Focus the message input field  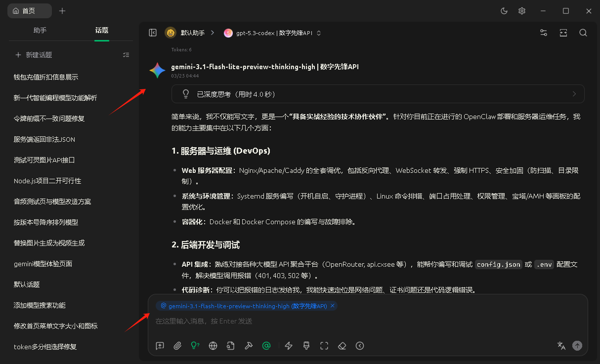tap(366, 321)
